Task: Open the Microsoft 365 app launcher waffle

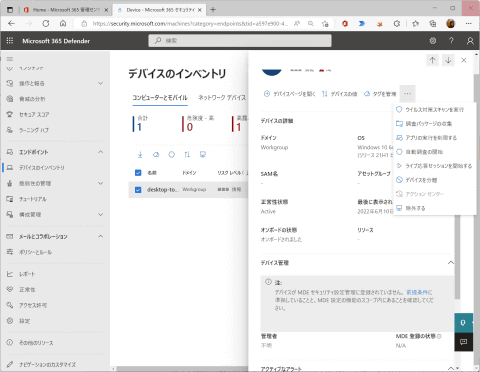Action: pos(10,41)
